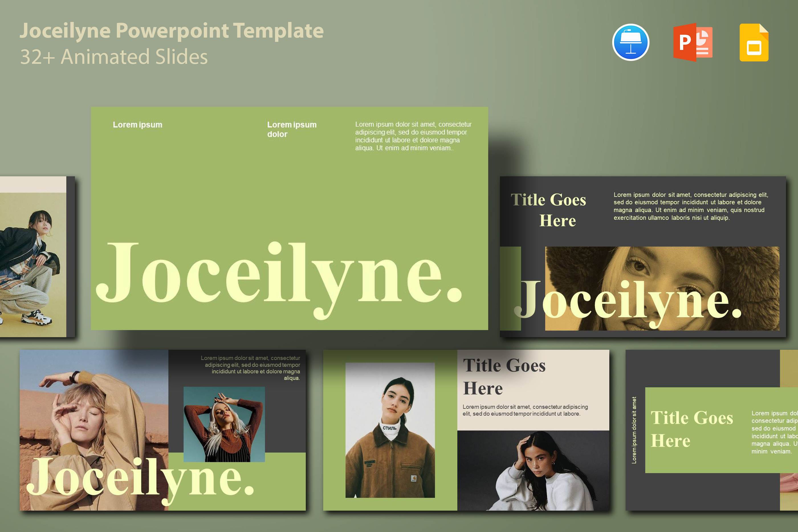Click the top-left 'Lorem ipsum' label
Viewport: 798px width, 532px height.
[x=137, y=124]
